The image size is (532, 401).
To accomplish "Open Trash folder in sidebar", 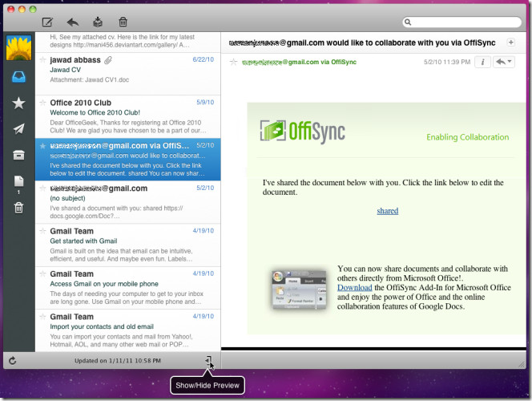I will tap(18, 208).
